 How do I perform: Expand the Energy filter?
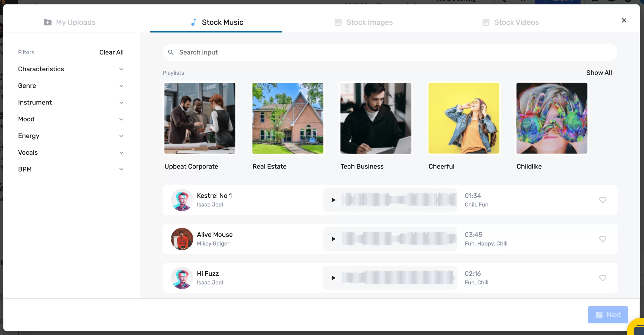click(x=71, y=136)
